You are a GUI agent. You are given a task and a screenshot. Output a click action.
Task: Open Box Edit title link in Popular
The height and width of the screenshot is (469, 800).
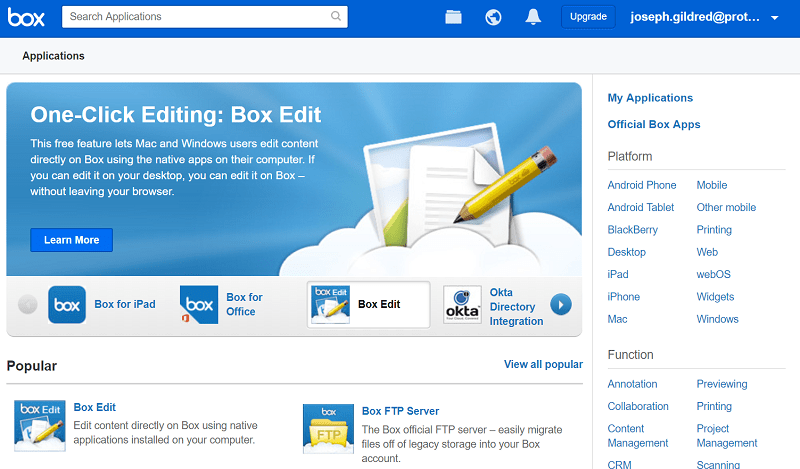coord(95,407)
